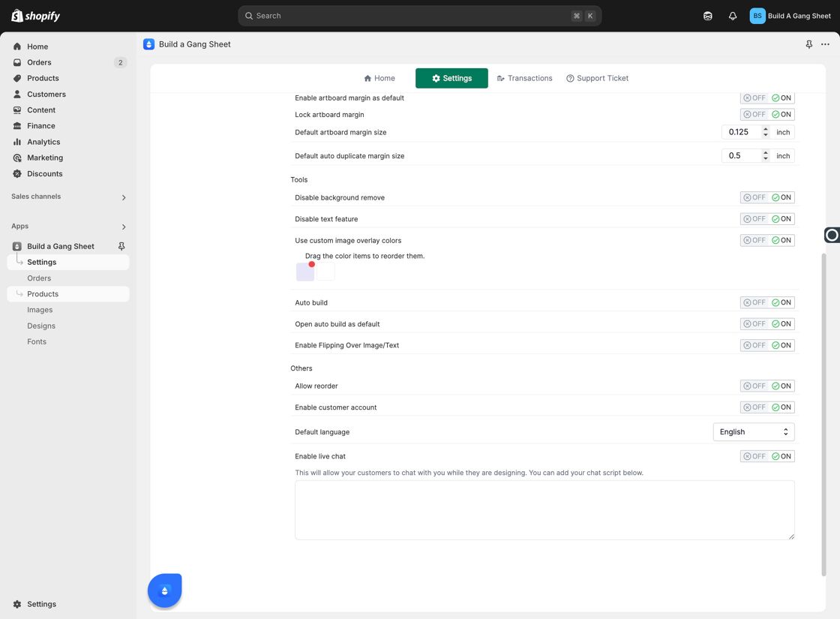Select the green Settings tab
Screen dimensions: 840x619
[x=451, y=78]
